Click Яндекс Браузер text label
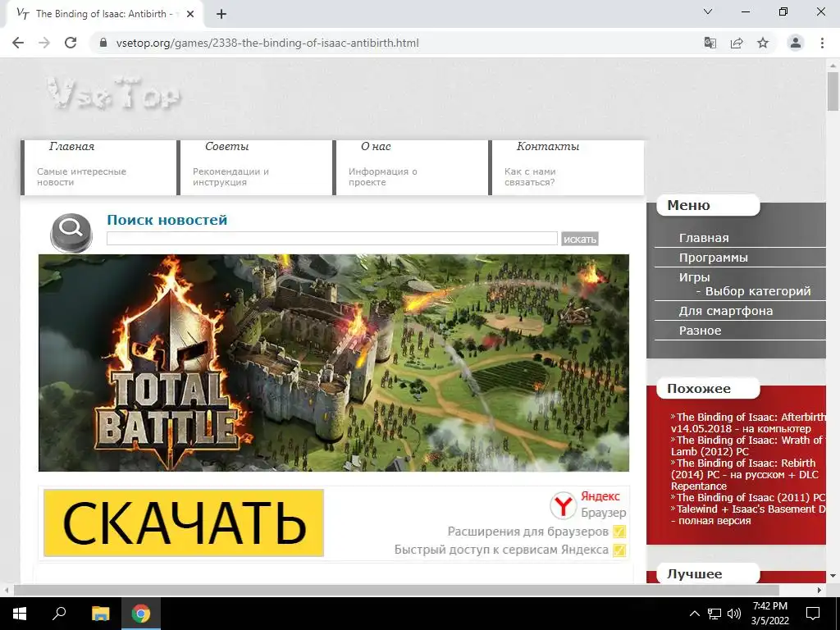Screen dimensions: 840x630 (x=603, y=504)
